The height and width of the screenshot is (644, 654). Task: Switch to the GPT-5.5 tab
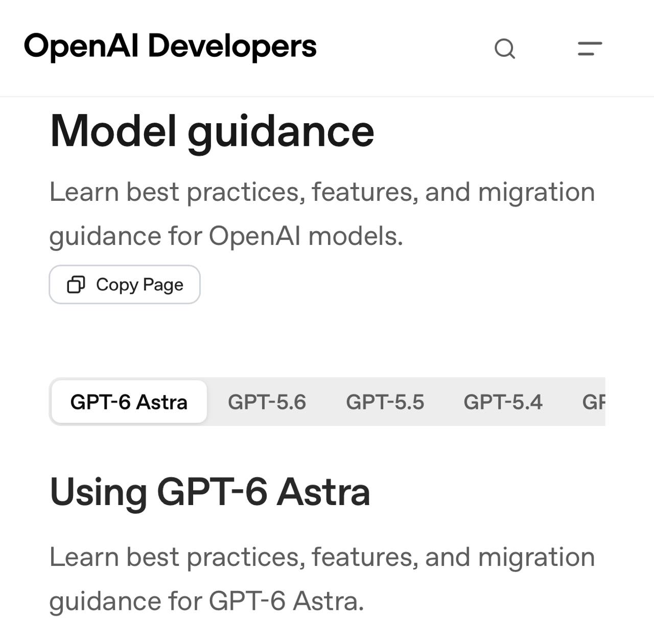(385, 402)
